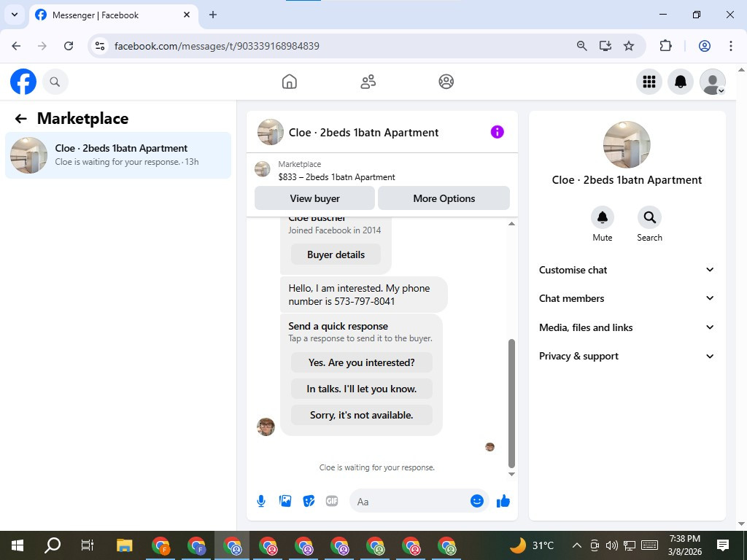
Task: Attach a photo file icon
Action: coord(285,501)
